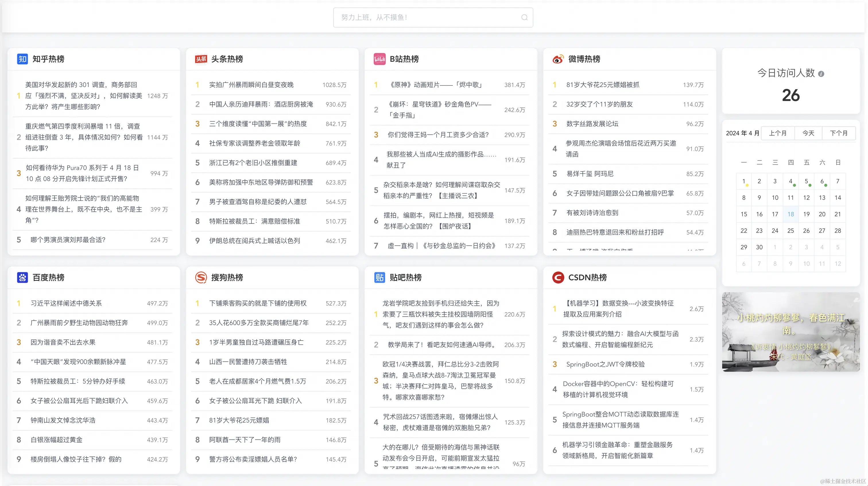
Task: Click the Weibo eye logo icon
Action: coord(558,59)
